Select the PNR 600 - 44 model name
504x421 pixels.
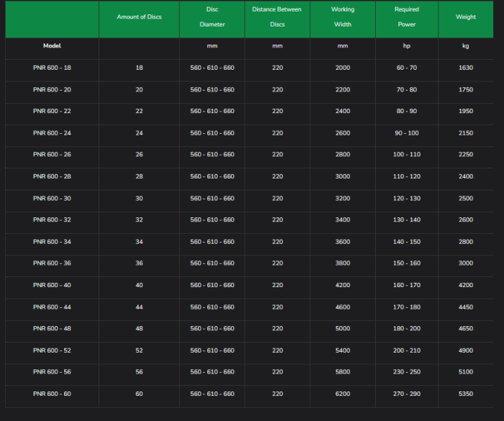[x=52, y=307]
